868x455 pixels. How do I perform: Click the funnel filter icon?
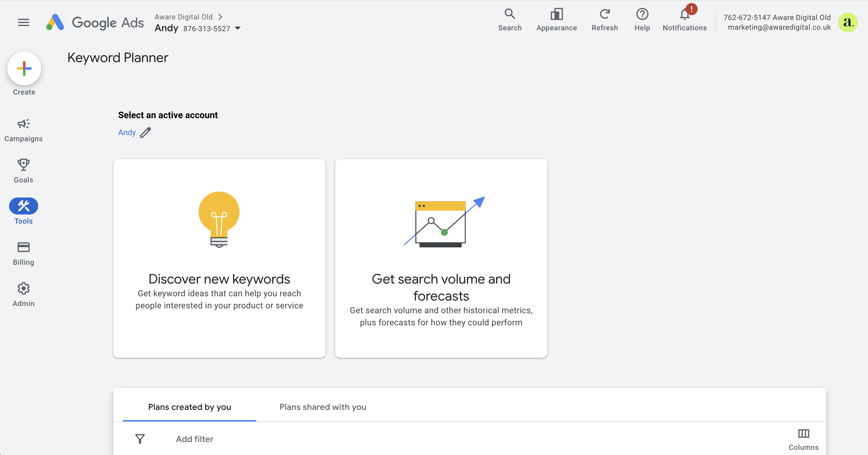[x=140, y=439]
